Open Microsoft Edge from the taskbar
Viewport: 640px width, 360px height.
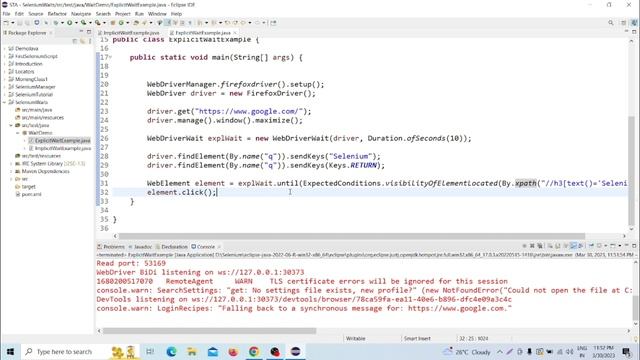pyautogui.click(x=171, y=351)
